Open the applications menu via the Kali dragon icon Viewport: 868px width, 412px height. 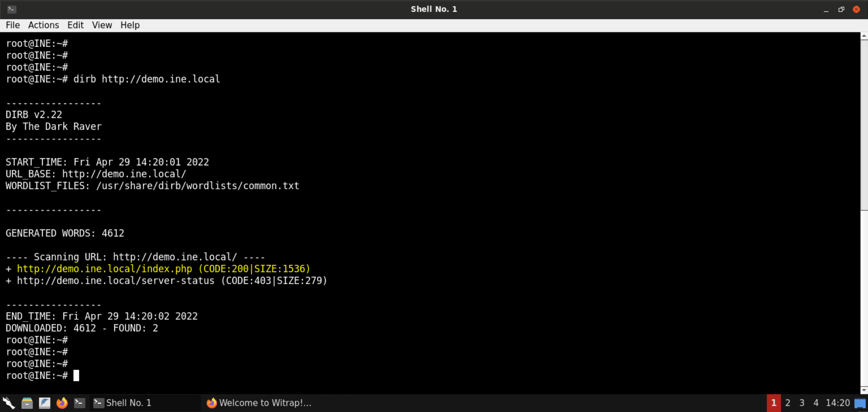8,403
